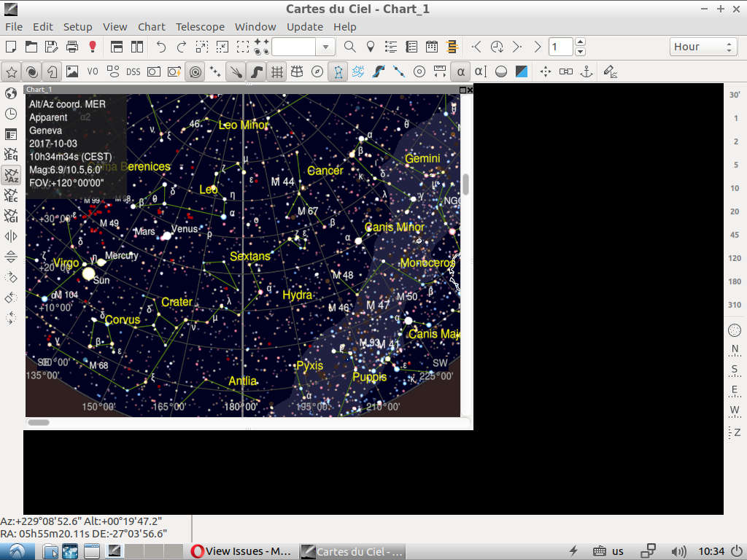Click the toolbar search text box
Viewport: 747px width, 560px height.
pos(293,47)
